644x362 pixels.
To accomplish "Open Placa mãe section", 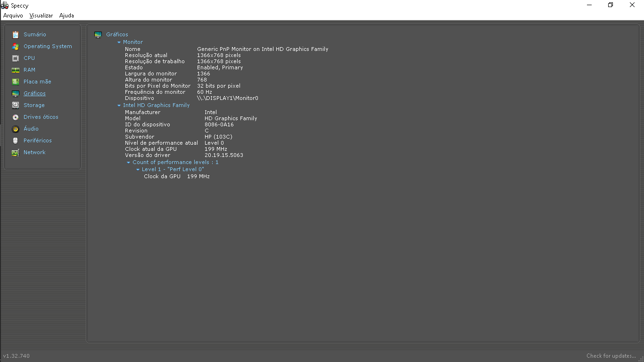I will [x=37, y=82].
